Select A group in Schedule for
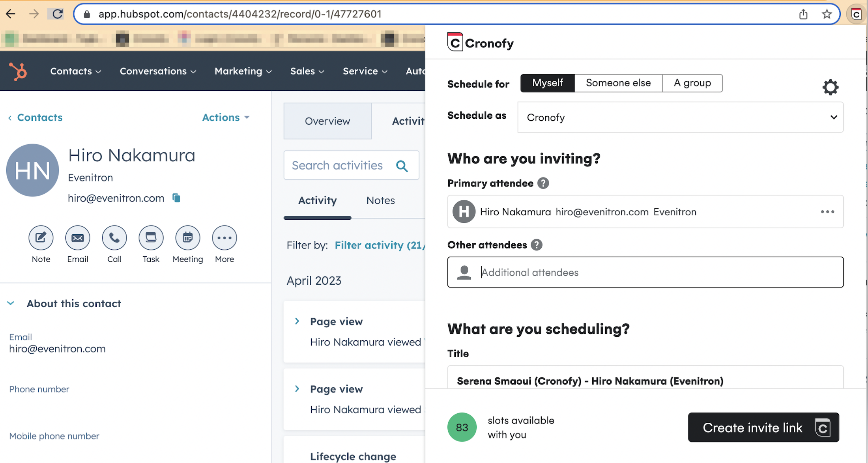 coord(692,83)
